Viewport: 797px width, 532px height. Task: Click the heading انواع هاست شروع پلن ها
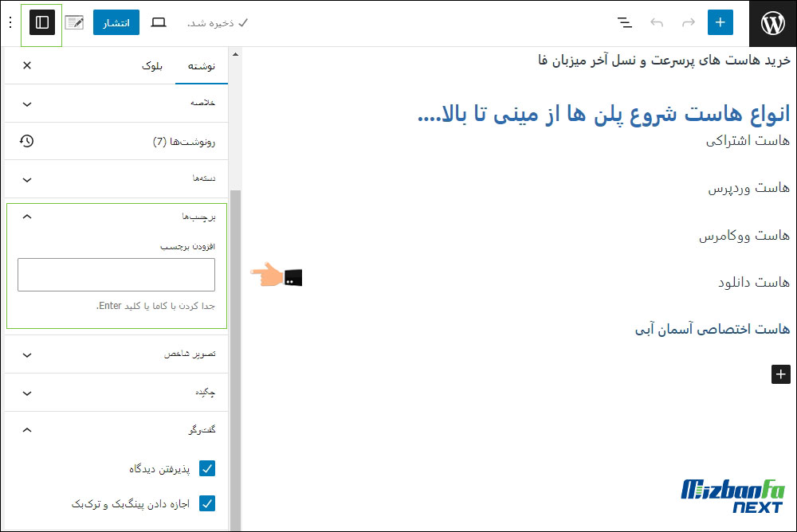tap(604, 114)
